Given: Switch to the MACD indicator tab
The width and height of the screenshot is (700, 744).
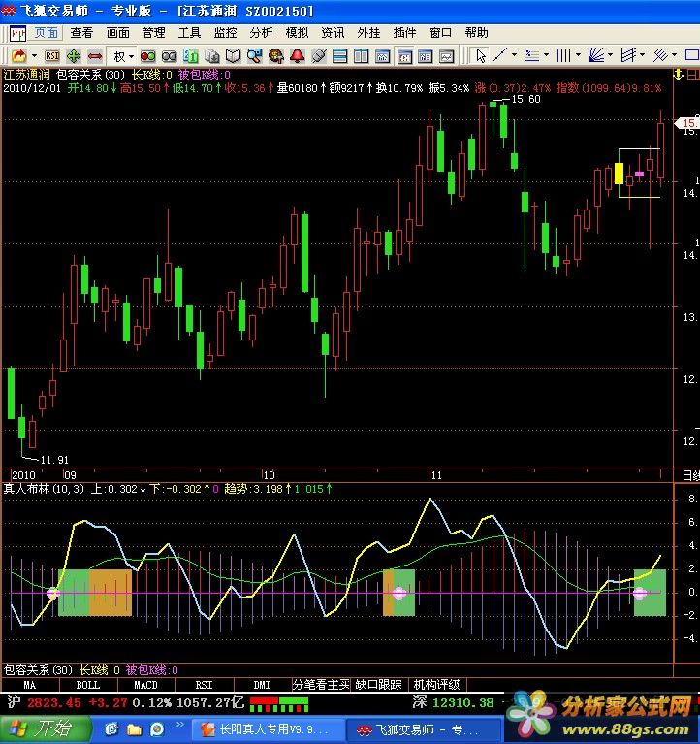Looking at the screenshot, I should (145, 685).
